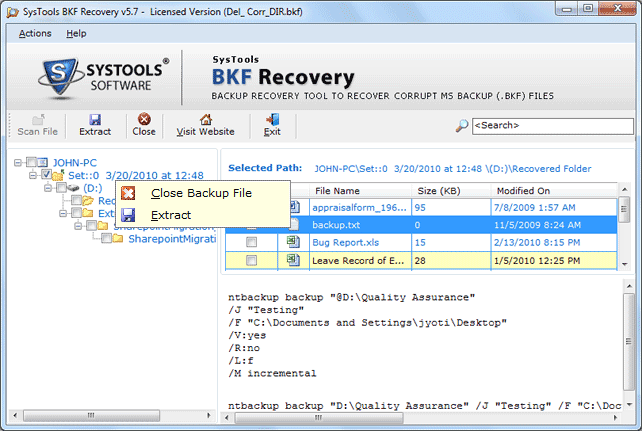The height and width of the screenshot is (431, 642).
Task: Click the red Close toolbar icon
Action: (144, 119)
